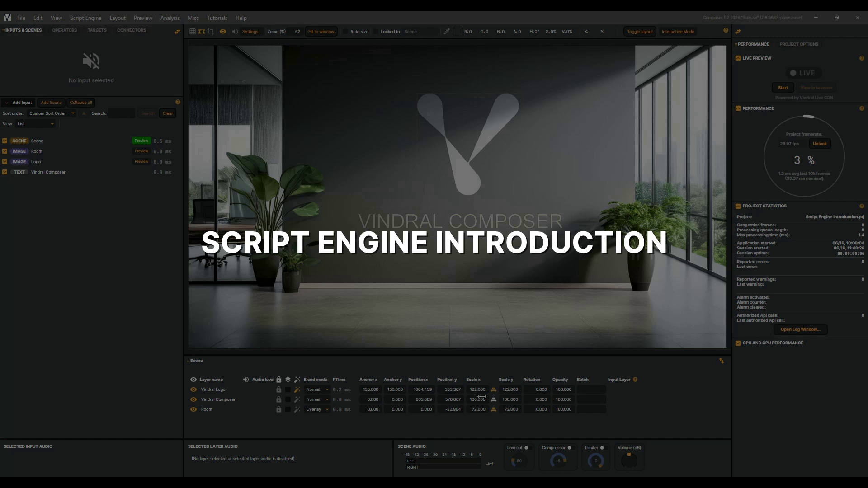Hide the Room layer with eye icon
The image size is (868, 488).
193,409
